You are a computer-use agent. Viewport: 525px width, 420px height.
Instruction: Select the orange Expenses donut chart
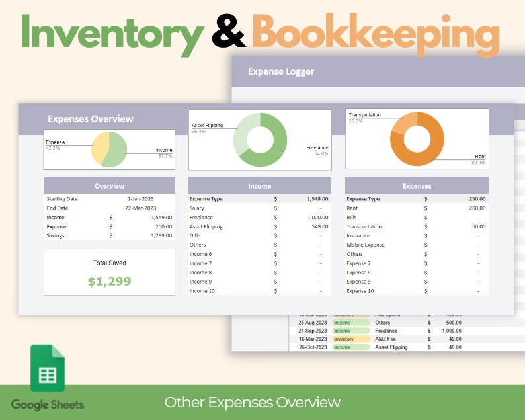(417, 139)
